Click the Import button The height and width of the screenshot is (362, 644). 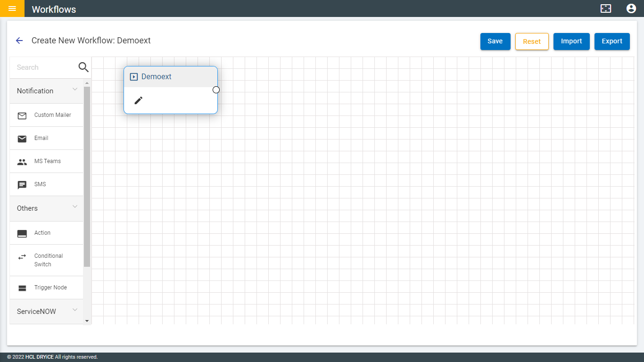[571, 41]
